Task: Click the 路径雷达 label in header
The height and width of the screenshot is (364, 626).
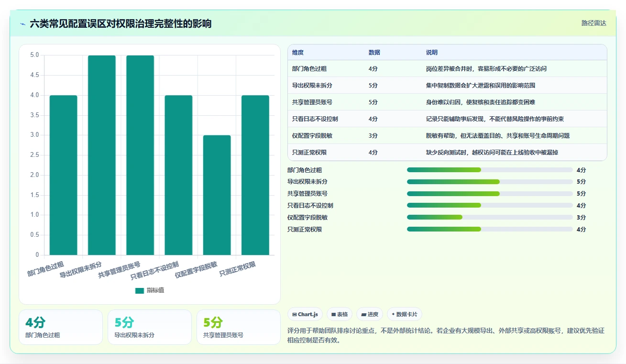Action: (x=594, y=23)
